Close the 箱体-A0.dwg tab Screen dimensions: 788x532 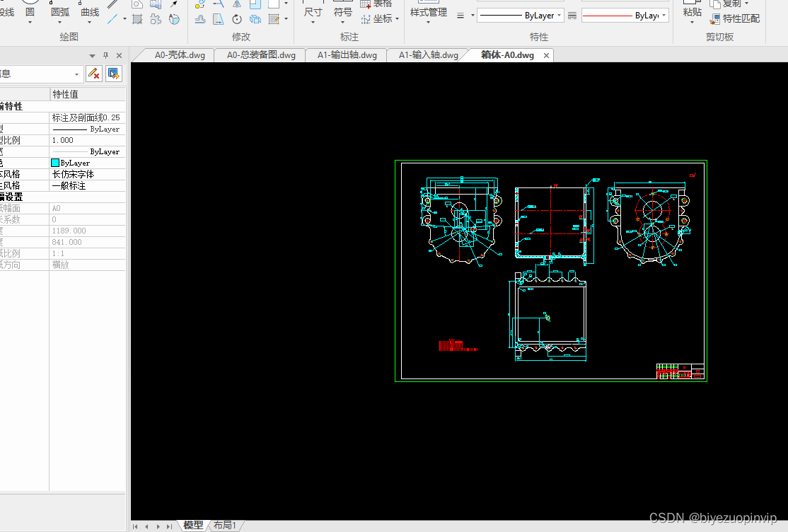tap(546, 55)
